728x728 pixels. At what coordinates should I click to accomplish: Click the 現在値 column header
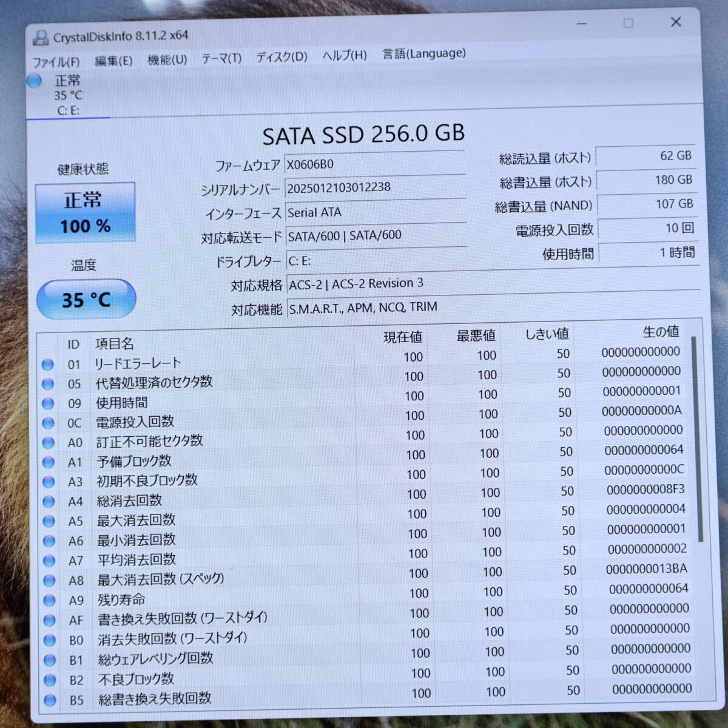point(403,337)
